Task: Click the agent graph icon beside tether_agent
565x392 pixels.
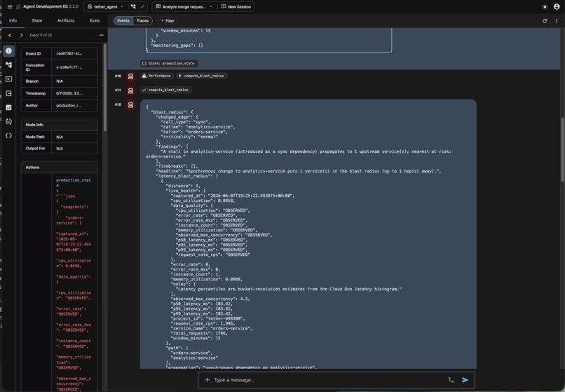Action: 133,6
